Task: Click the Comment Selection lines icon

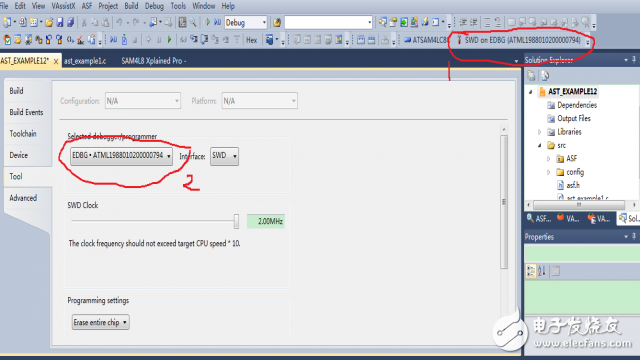Action: click(x=487, y=22)
